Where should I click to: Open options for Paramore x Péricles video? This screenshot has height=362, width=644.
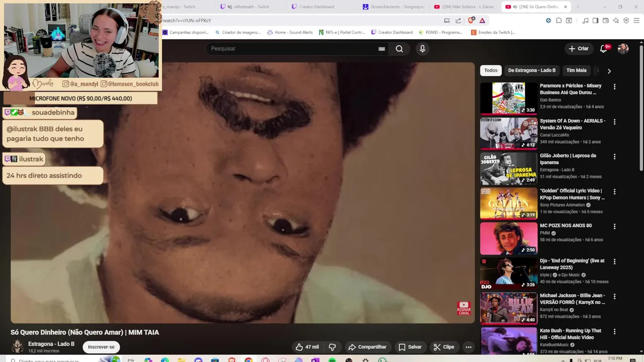point(614,86)
